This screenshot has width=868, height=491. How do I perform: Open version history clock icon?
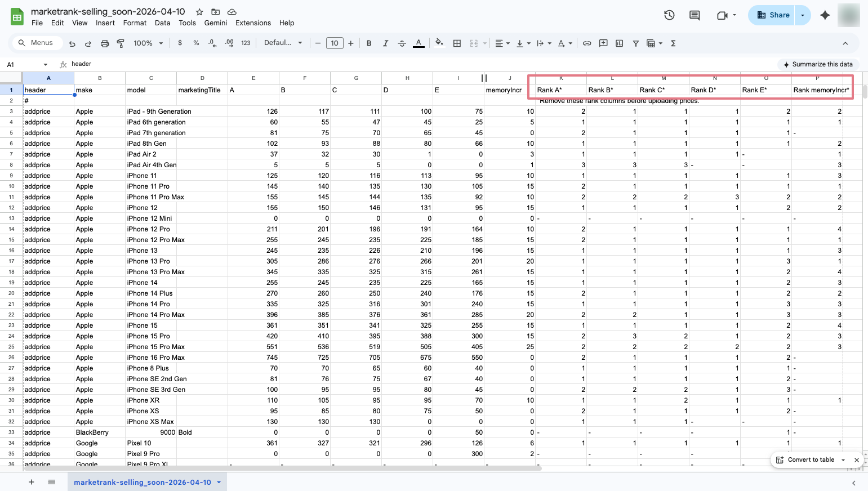coord(669,15)
